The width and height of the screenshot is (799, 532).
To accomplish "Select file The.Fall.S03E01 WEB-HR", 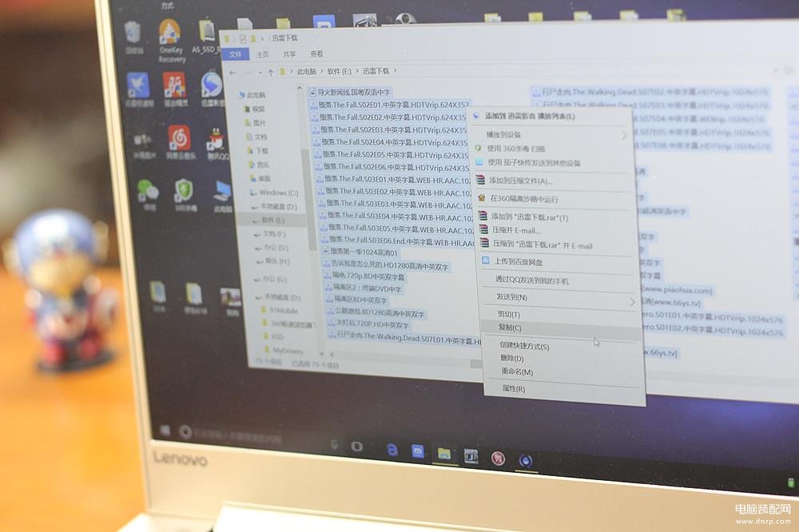I will pos(394,180).
